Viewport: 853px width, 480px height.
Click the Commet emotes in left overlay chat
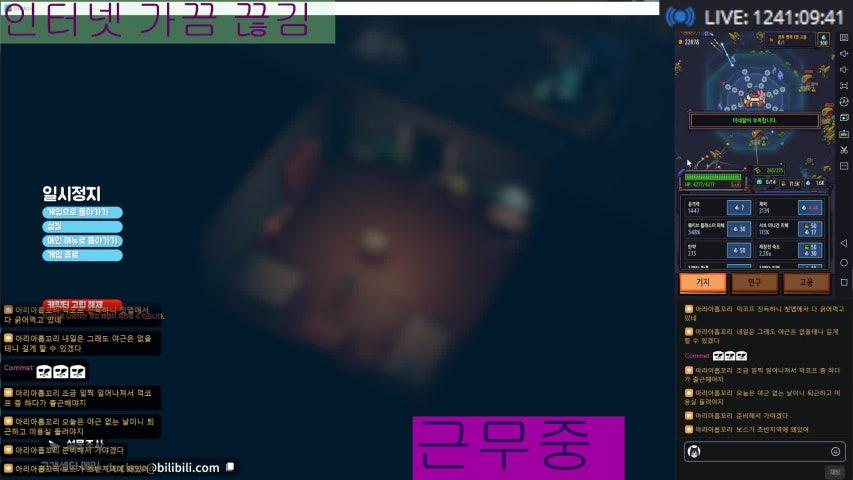click(x=61, y=372)
